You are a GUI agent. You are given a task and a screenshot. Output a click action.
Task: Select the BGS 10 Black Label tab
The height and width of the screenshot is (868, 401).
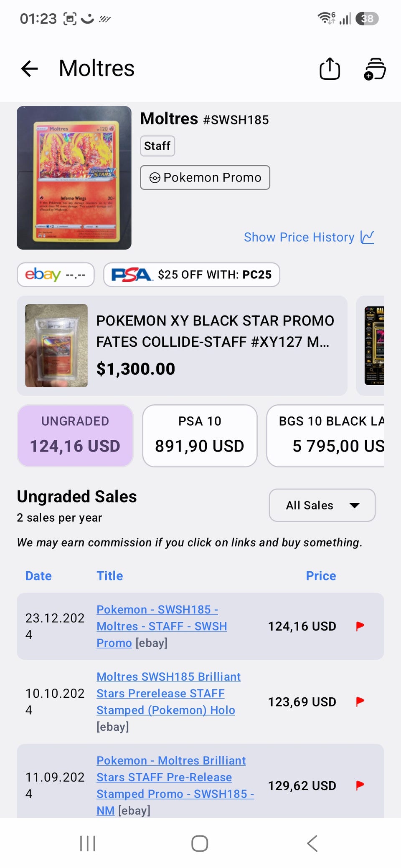(x=326, y=436)
